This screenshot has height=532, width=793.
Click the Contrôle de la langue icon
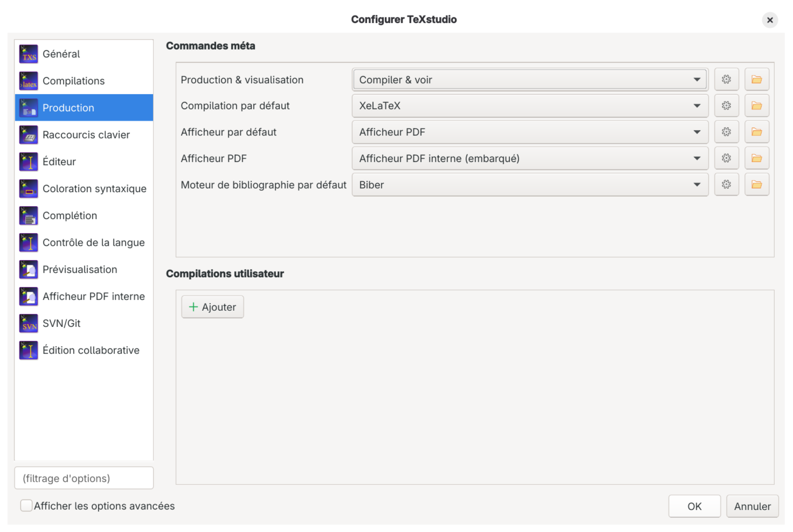[29, 242]
